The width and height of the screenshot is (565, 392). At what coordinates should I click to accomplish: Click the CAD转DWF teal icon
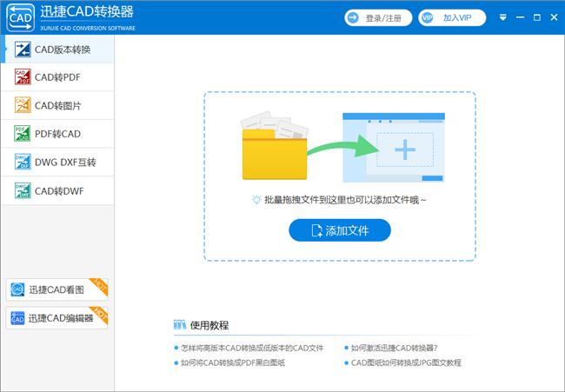(x=23, y=190)
